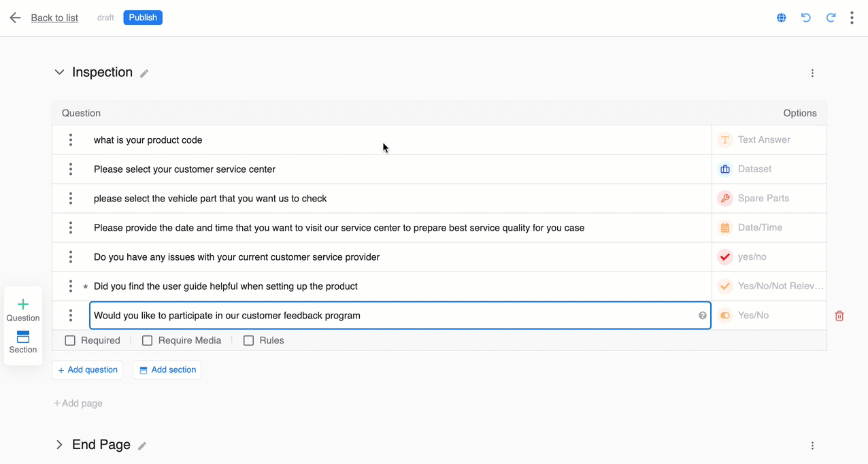Check the Require Media checkbox
868x464 pixels.
148,341
